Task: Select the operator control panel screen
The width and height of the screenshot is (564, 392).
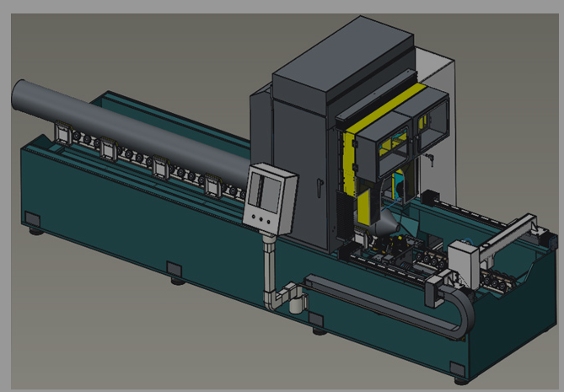Action: 266,191
